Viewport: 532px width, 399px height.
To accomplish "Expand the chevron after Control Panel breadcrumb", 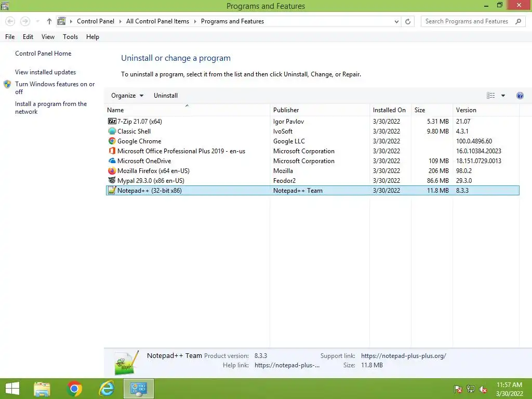I will click(x=120, y=21).
